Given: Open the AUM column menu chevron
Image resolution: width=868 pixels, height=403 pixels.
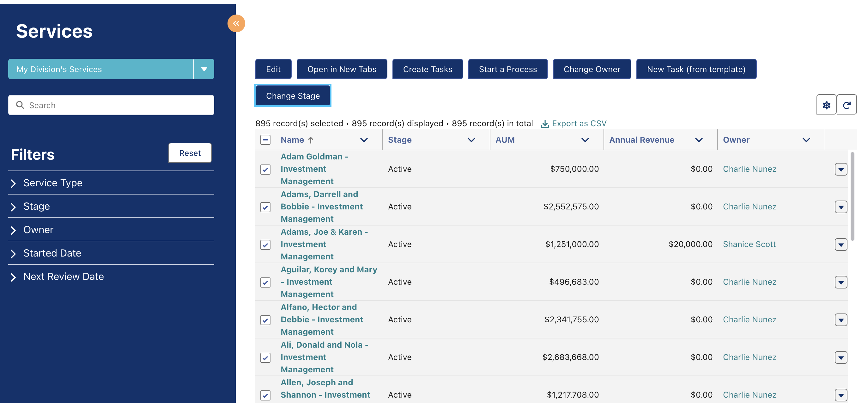Looking at the screenshot, I should 585,140.
